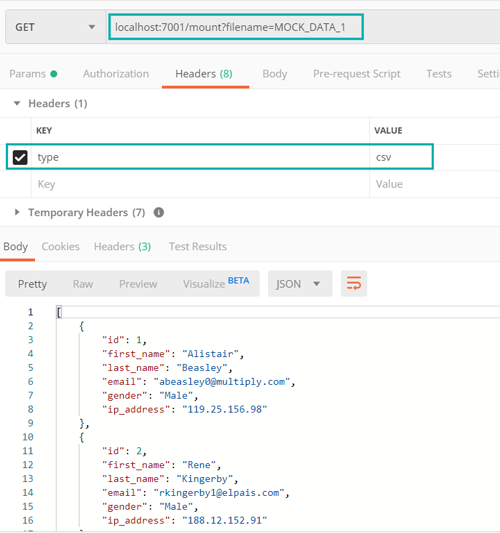Open the Authorization tab

tap(116, 74)
